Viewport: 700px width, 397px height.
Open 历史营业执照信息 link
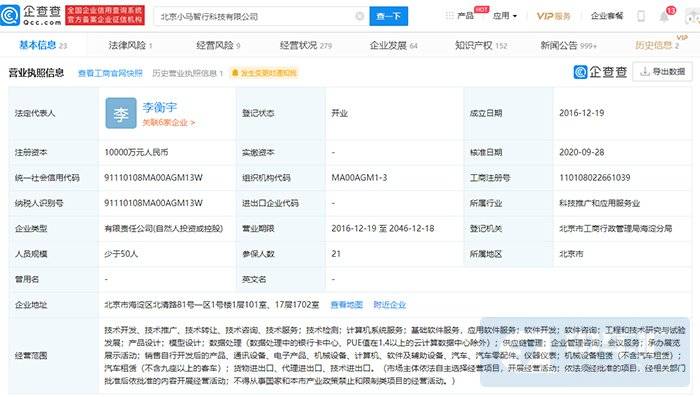point(188,73)
